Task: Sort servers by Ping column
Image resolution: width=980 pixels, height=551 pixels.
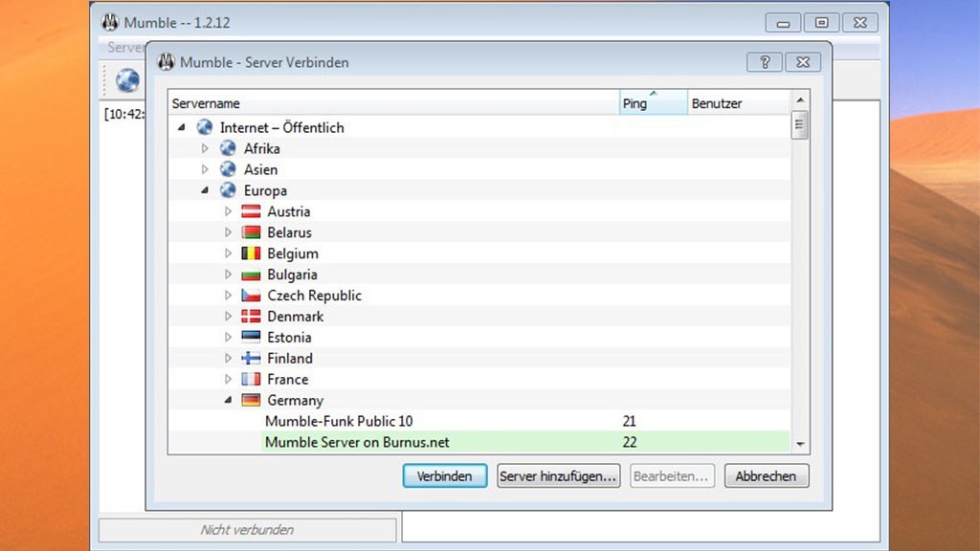Action: point(653,103)
